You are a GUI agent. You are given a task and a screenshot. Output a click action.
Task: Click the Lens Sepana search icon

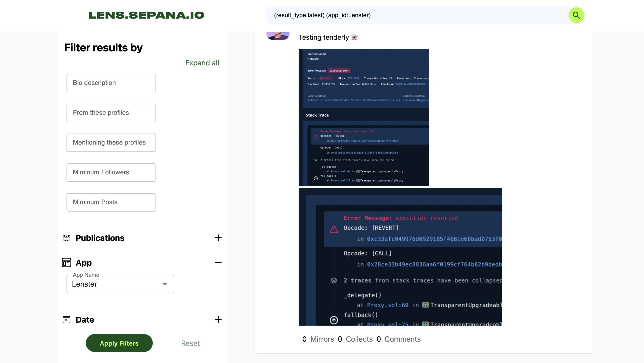tap(576, 15)
